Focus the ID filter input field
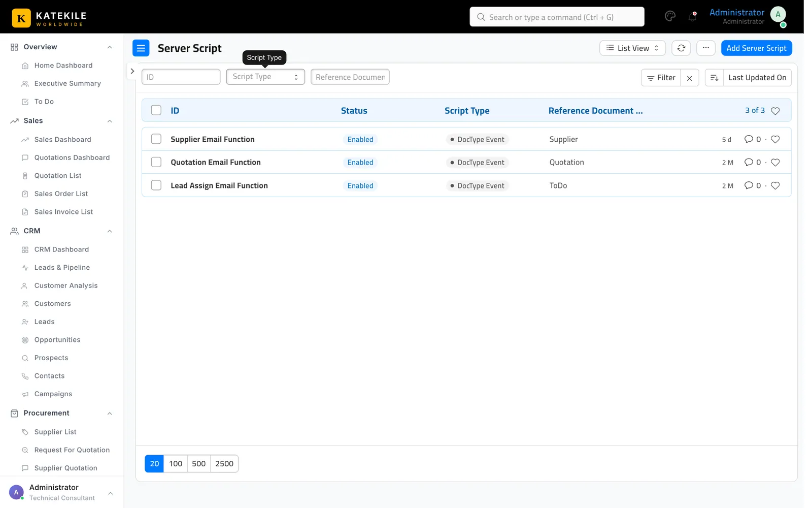The image size is (812, 508). click(x=181, y=77)
